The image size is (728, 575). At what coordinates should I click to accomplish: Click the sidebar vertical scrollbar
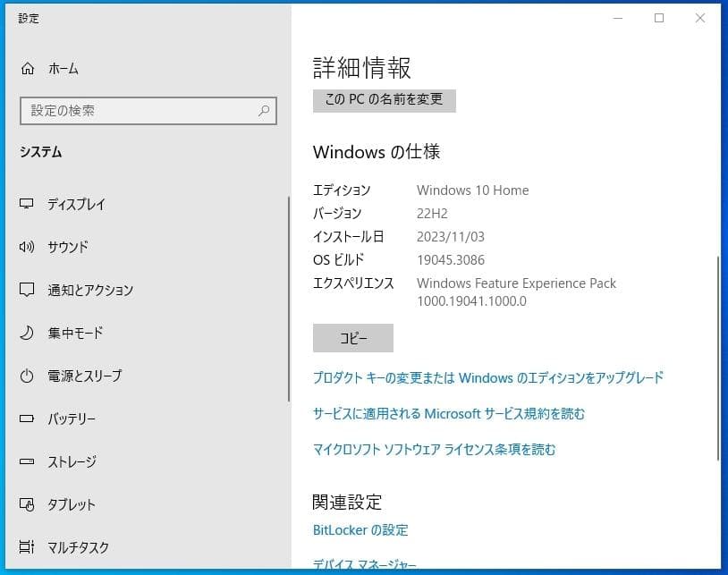288,300
